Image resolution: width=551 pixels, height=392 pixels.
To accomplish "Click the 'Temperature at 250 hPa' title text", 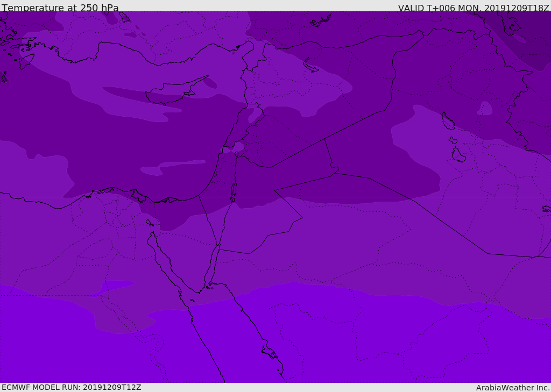I will [60, 8].
